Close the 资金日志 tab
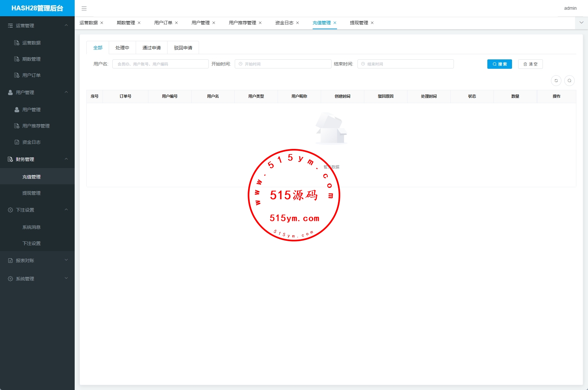 (297, 23)
